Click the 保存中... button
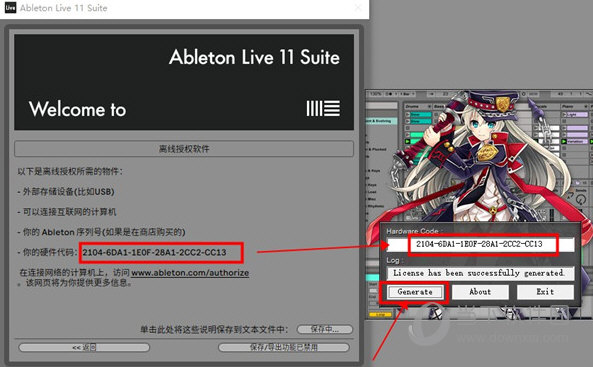 325,329
